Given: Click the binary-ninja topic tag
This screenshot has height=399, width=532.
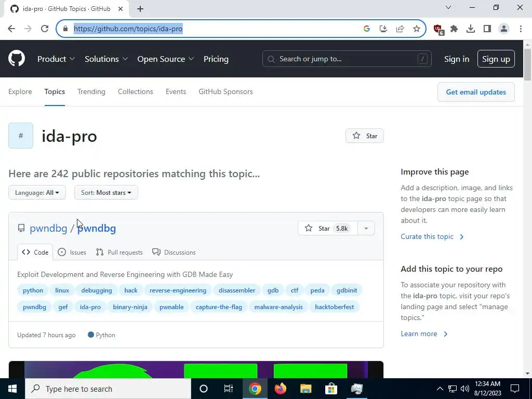Looking at the screenshot, I should click(x=130, y=307).
